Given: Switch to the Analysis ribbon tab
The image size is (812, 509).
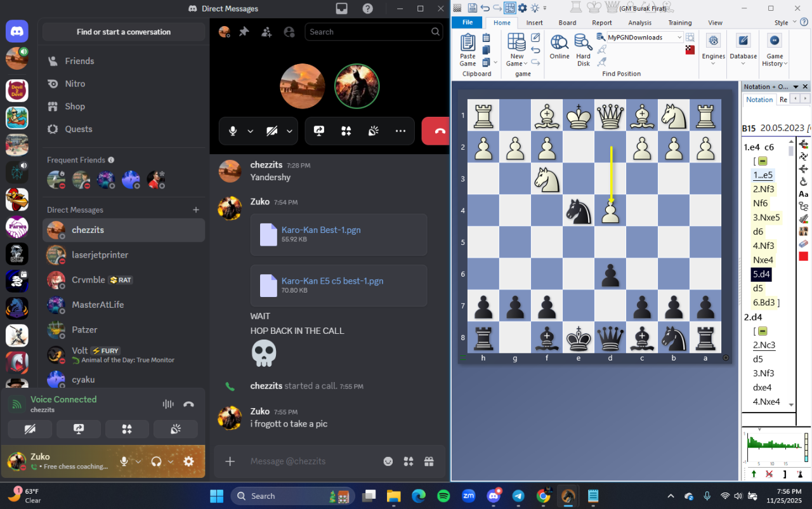Looking at the screenshot, I should point(640,23).
